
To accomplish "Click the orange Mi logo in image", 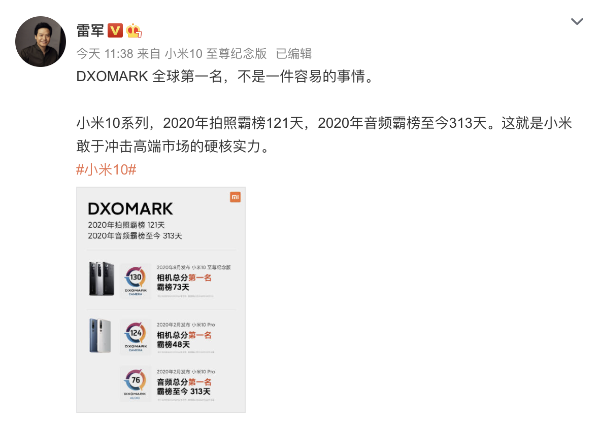I will [235, 197].
